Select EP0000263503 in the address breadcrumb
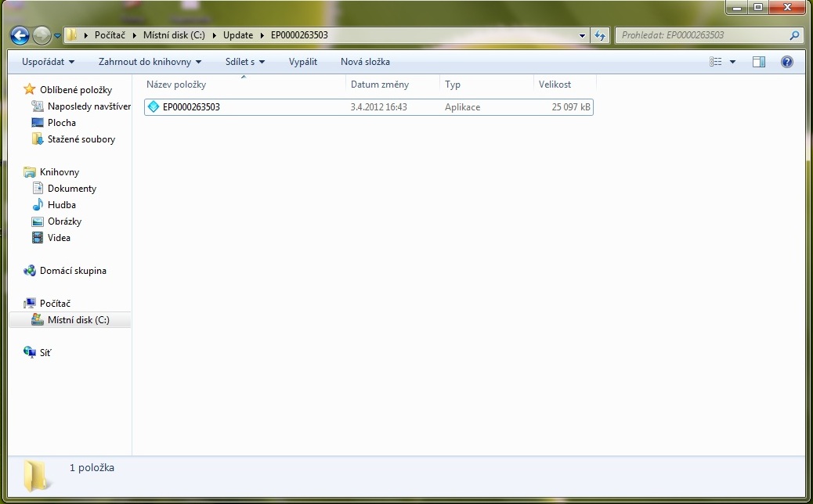Screen dimensions: 813x504 click(299, 35)
